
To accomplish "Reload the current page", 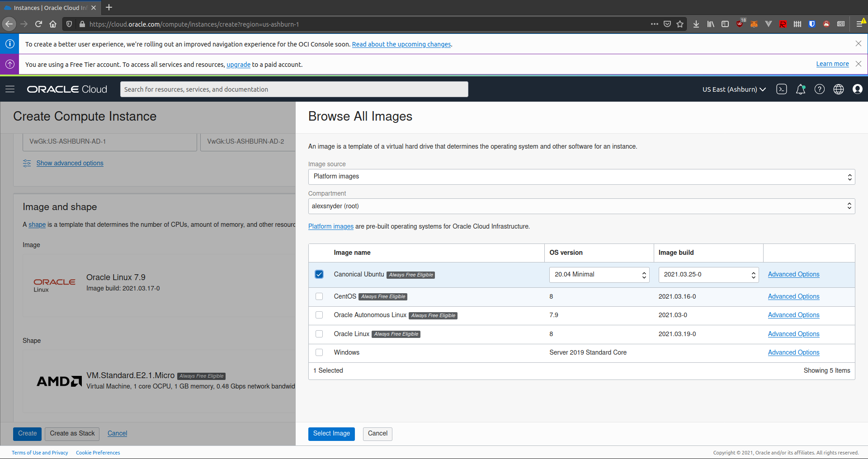I will (x=38, y=24).
